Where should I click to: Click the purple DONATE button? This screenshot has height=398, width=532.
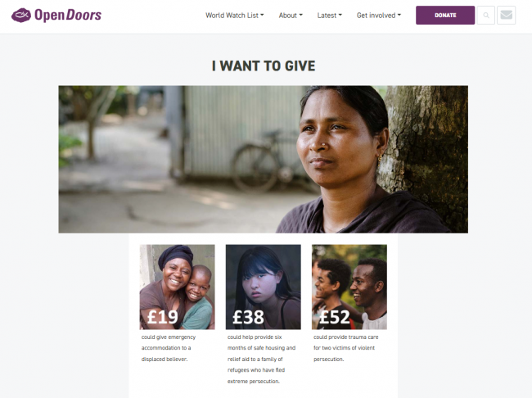click(x=445, y=16)
